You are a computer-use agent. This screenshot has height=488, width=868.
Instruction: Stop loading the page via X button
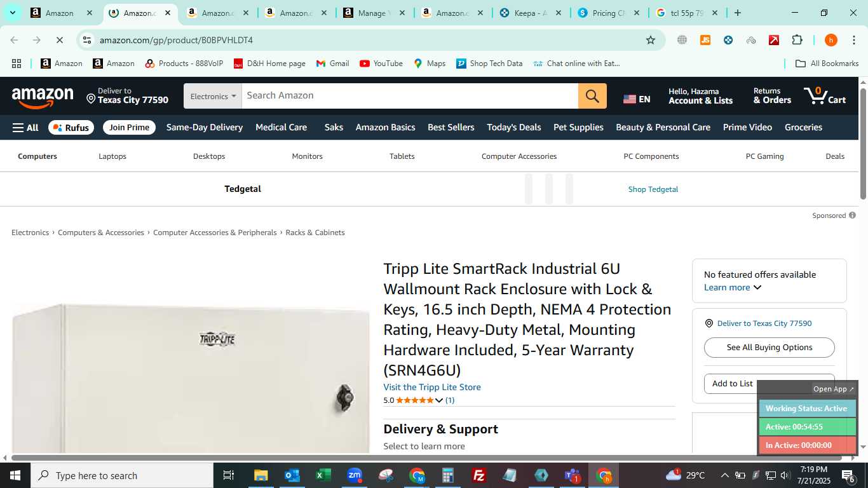click(59, 40)
